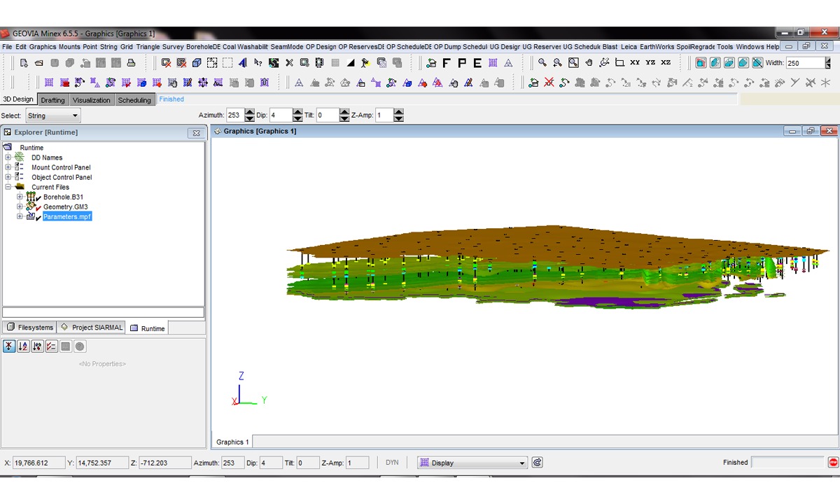This screenshot has height=504, width=840.
Task: Click the top Azimuth value field
Action: (x=234, y=115)
